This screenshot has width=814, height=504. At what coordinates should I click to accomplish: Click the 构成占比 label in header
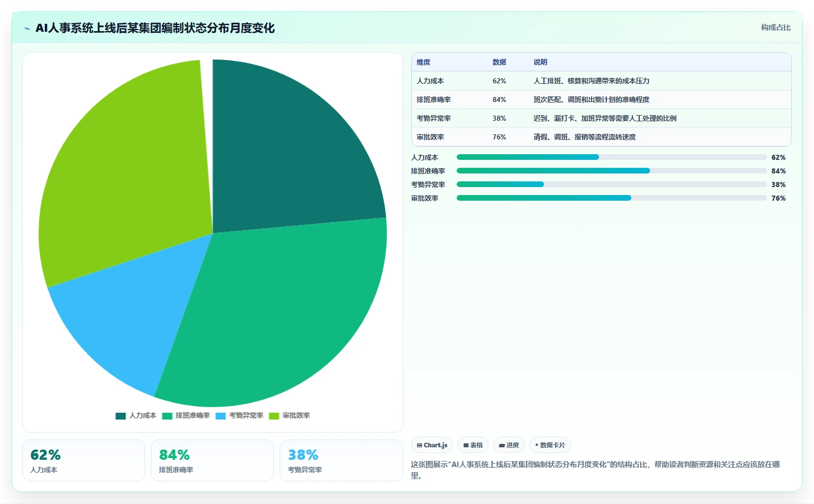(x=775, y=27)
